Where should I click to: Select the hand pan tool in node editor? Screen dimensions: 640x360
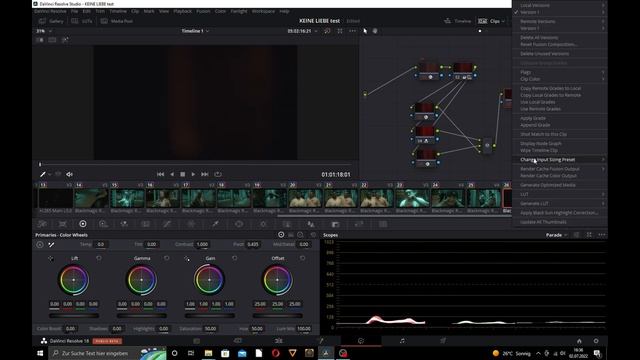pyautogui.click(x=375, y=31)
